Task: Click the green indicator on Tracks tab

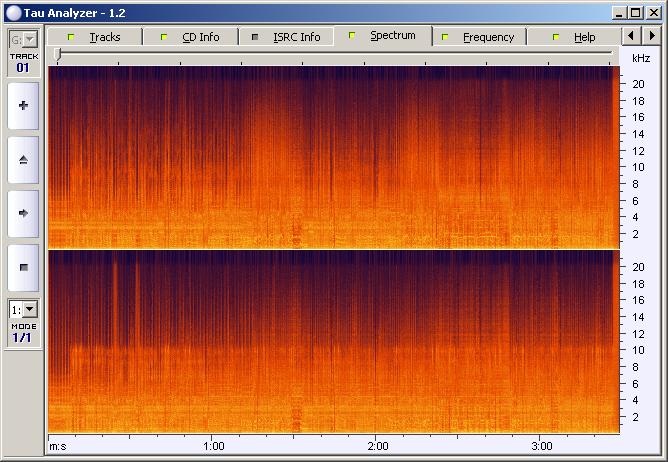Action: [x=70, y=37]
